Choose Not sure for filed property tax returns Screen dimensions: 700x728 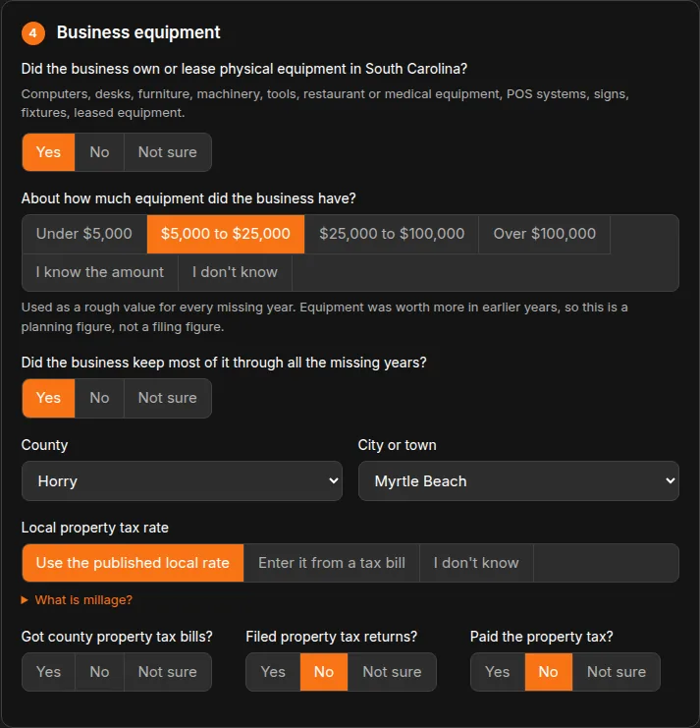[392, 672]
